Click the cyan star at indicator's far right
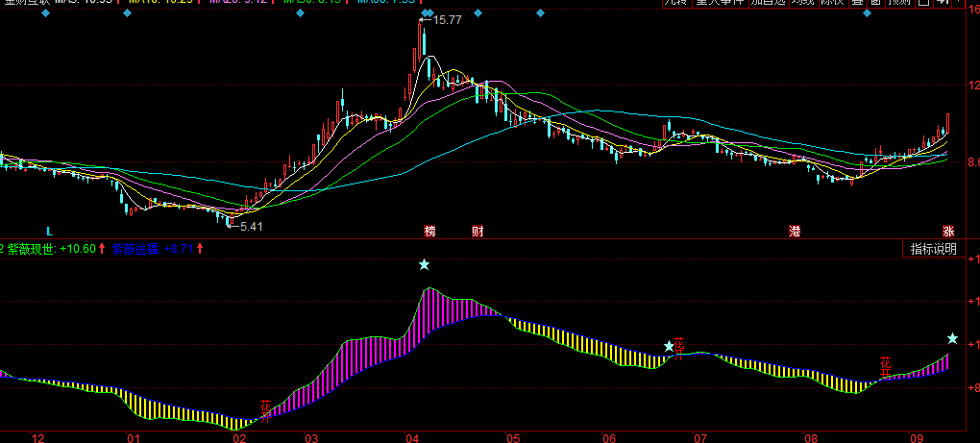This screenshot has width=980, height=443. 952,338
